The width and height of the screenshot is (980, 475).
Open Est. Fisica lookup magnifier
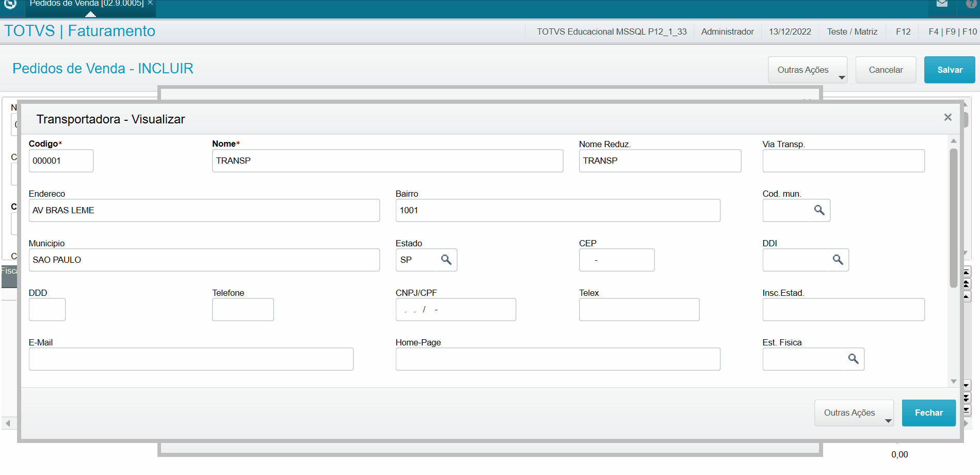(x=853, y=359)
